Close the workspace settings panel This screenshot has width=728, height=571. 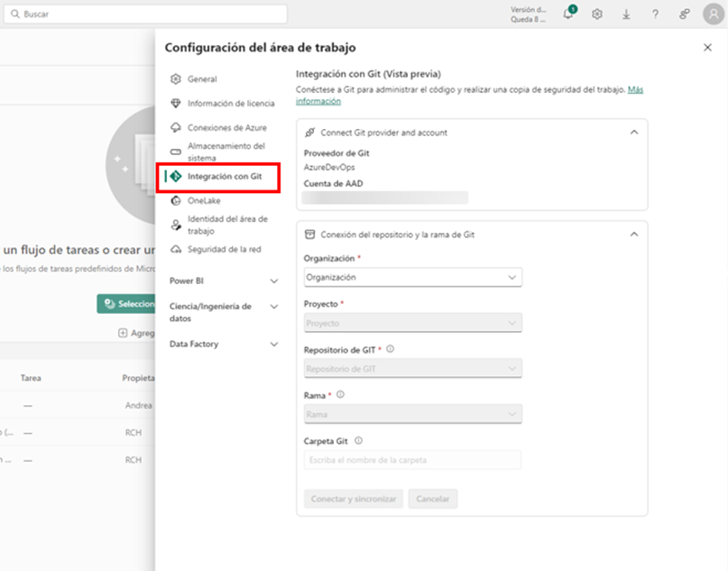click(x=707, y=47)
